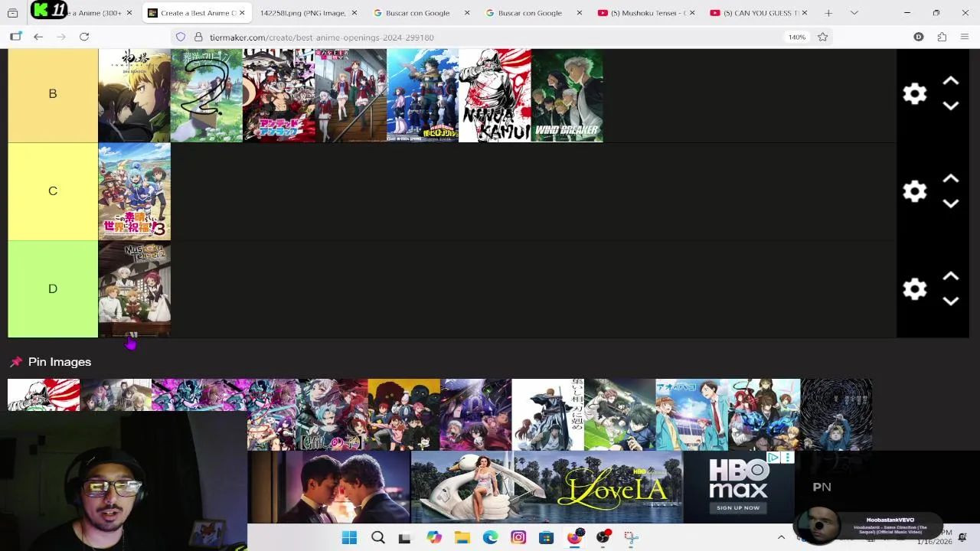Open the account D avatar icon
Screen dimensions: 980x551
(x=919, y=37)
